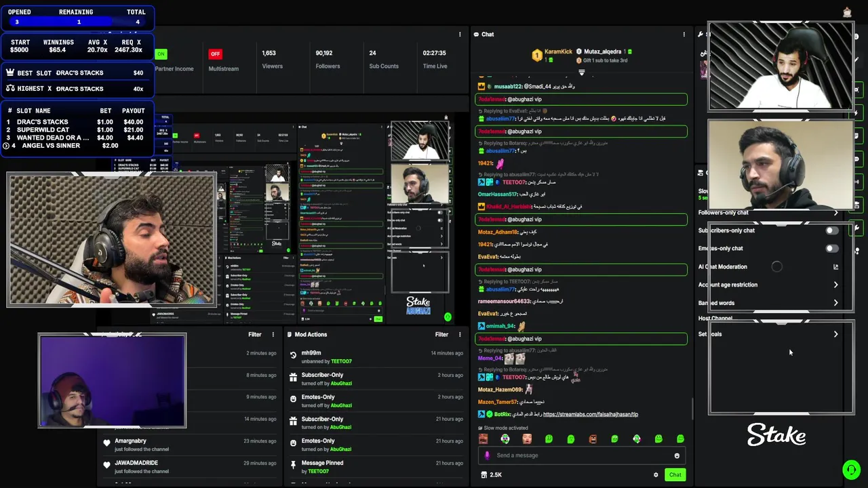Click the green Chat send button
Viewport: 868px width, 488px height.
(x=675, y=474)
